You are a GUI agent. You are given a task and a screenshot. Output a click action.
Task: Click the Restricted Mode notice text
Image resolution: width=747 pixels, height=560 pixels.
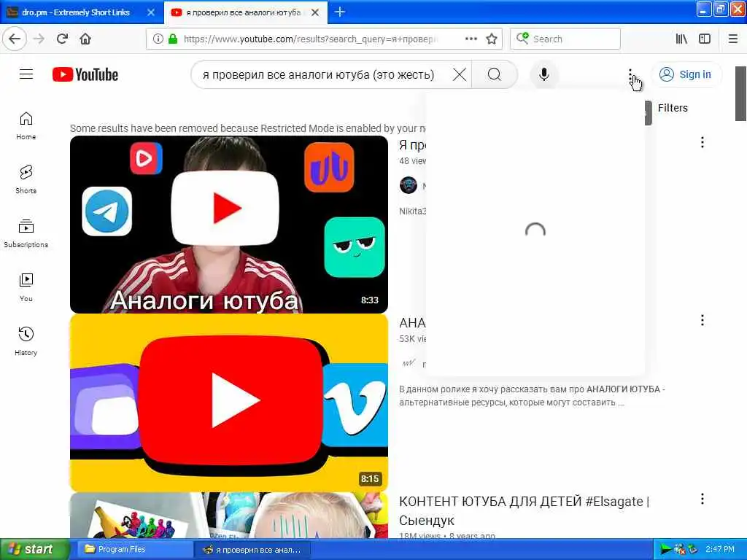(248, 128)
